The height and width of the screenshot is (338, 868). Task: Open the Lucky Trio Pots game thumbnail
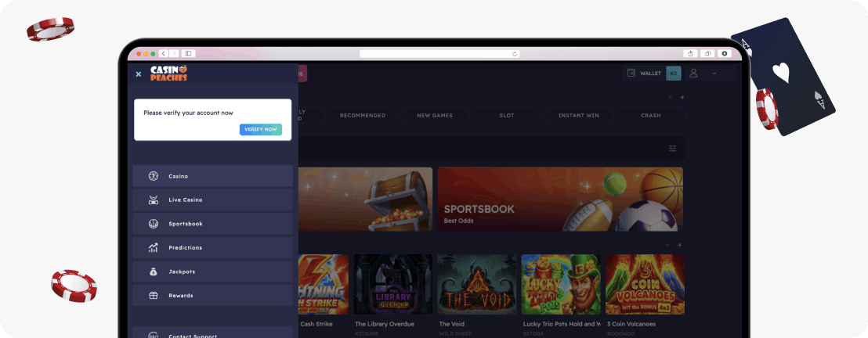(561, 284)
